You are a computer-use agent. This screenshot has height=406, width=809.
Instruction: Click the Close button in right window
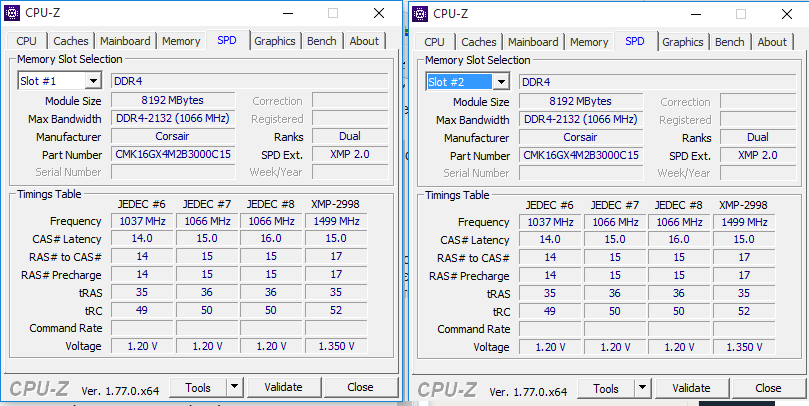point(768,388)
